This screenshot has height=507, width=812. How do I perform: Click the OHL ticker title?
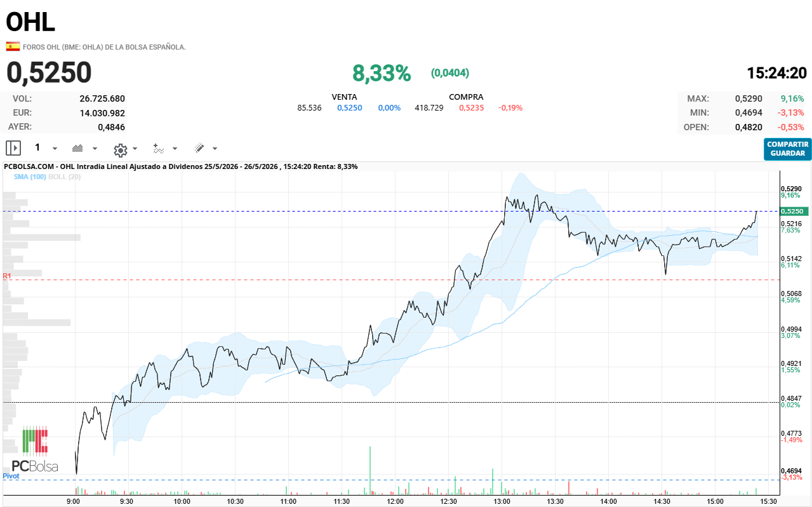point(30,22)
